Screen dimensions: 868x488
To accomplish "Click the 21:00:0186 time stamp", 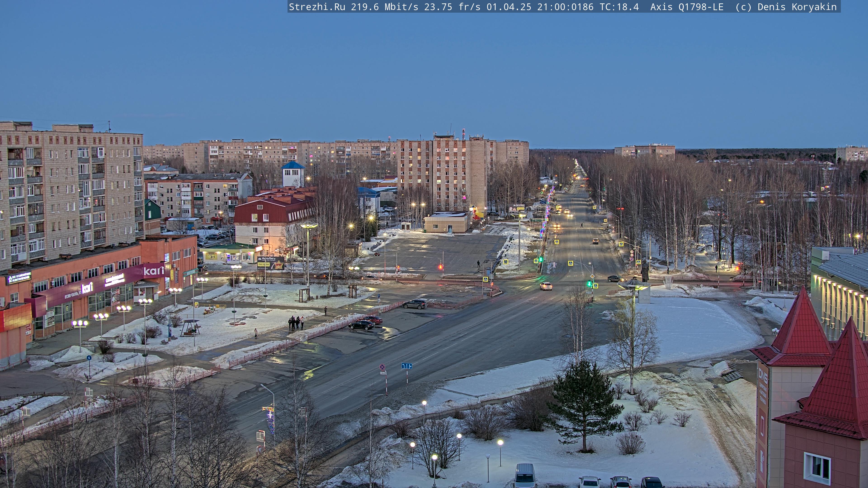I will 565,7.
